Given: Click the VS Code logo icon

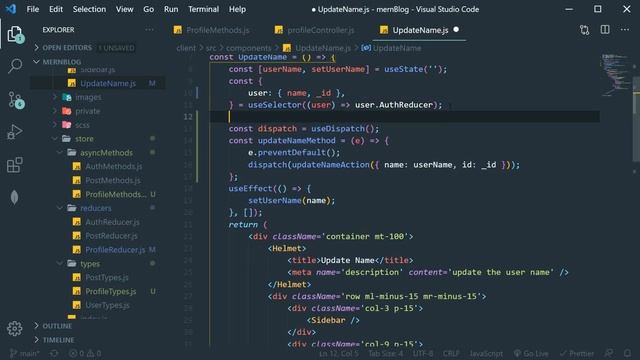Looking at the screenshot, I should tap(11, 9).
